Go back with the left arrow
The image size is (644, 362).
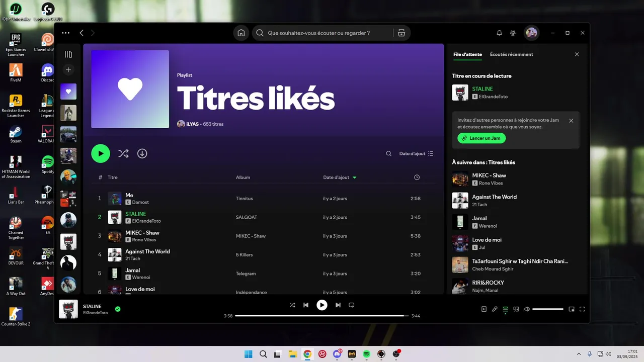[x=82, y=33]
